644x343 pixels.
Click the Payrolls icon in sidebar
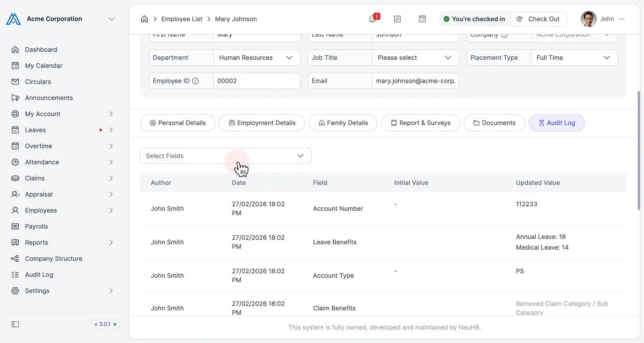tap(15, 226)
